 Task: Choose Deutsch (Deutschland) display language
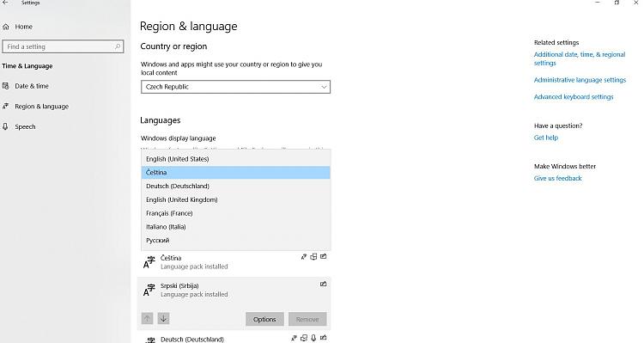tap(236, 187)
